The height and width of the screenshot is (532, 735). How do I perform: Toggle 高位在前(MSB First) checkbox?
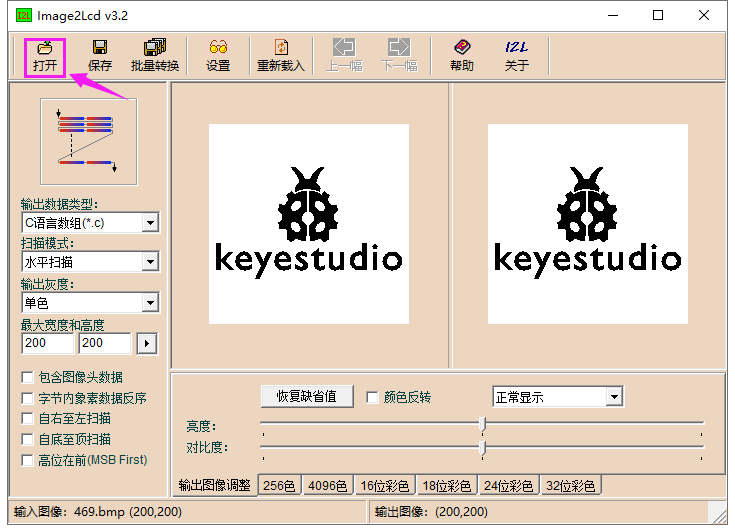click(28, 460)
